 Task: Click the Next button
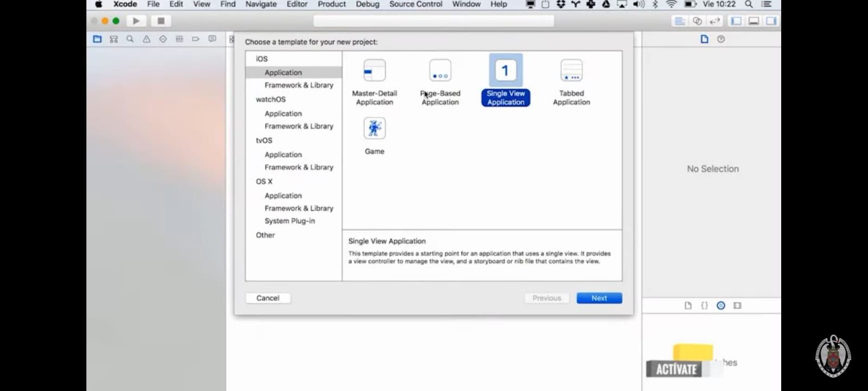click(599, 298)
